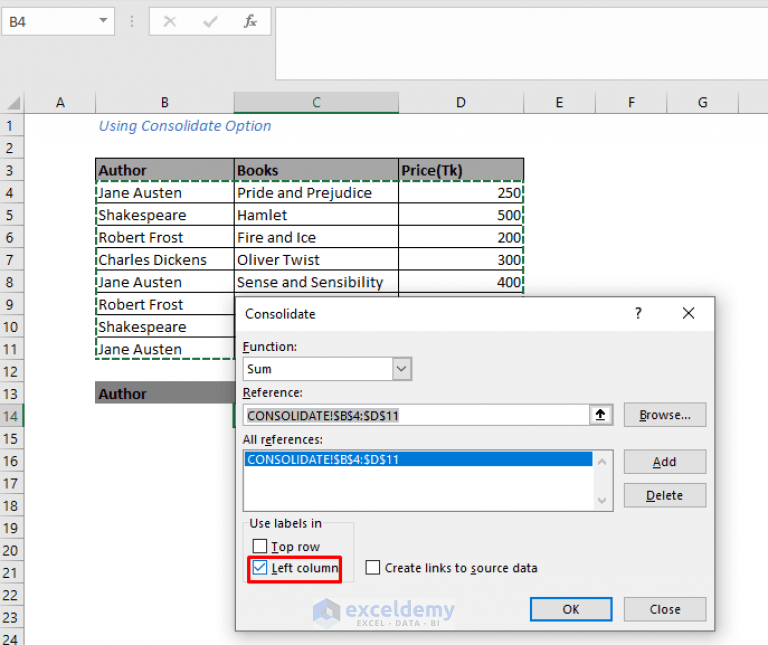Click the All references list scroll down arrow
The image size is (768, 645).
pyautogui.click(x=602, y=501)
